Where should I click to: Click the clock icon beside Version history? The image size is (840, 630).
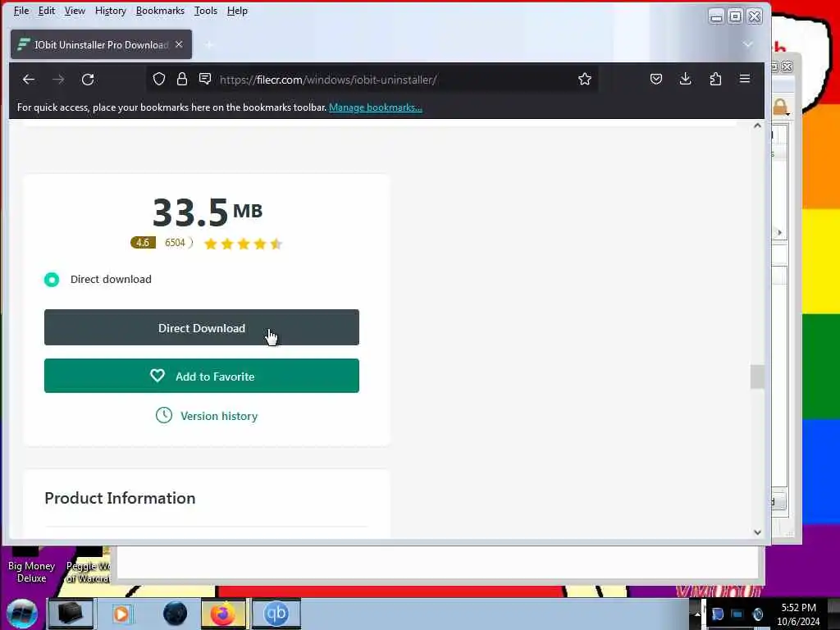pyautogui.click(x=164, y=415)
